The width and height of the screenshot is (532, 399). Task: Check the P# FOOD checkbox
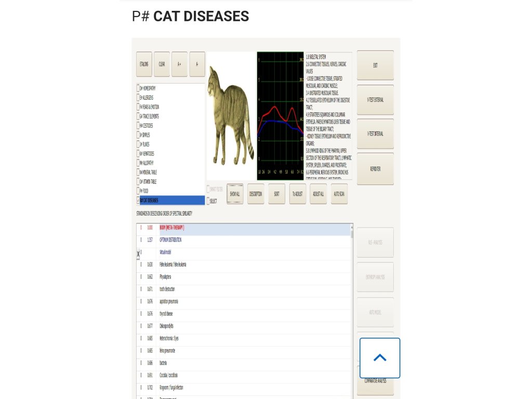click(138, 191)
